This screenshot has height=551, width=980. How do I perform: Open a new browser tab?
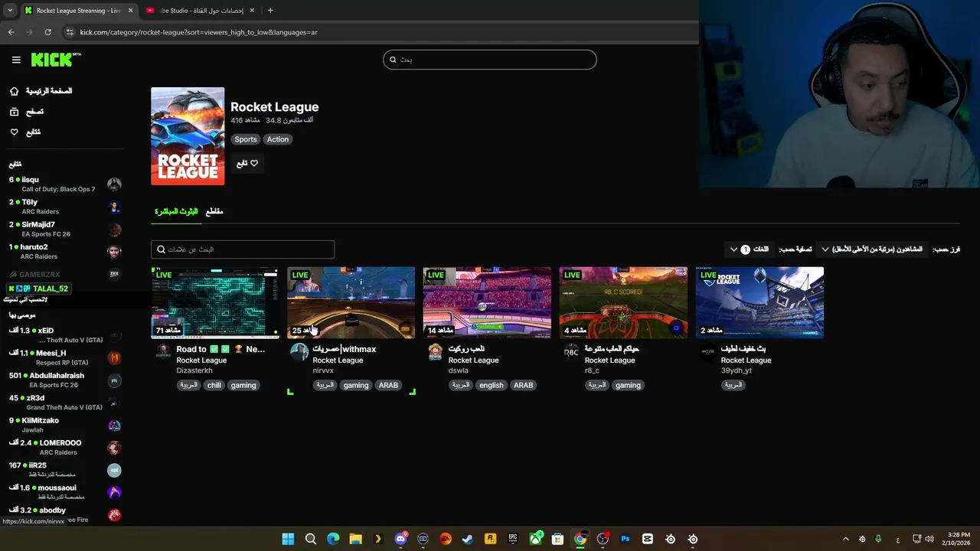coord(270,11)
